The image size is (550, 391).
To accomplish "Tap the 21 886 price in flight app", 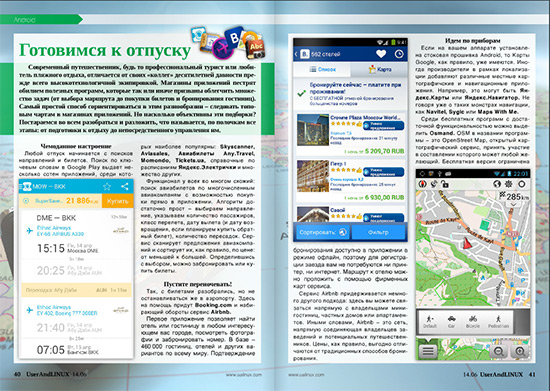I will 83,201.
